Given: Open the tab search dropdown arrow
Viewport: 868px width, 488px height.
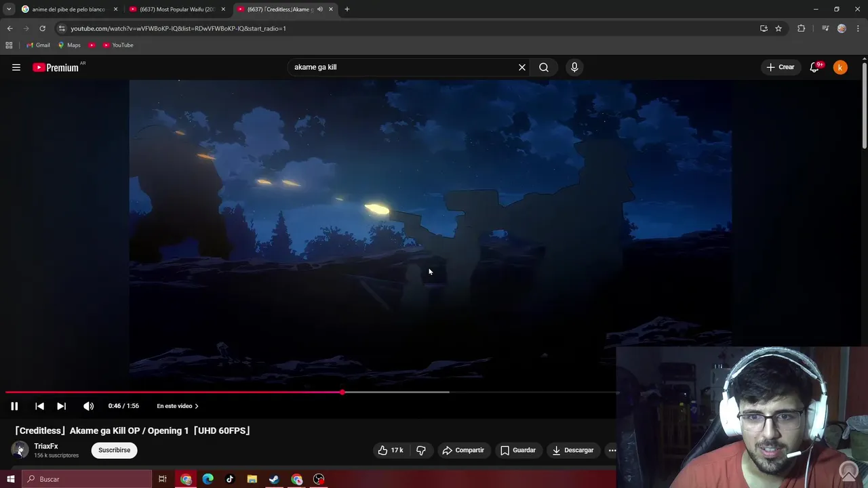Looking at the screenshot, I should (x=9, y=9).
